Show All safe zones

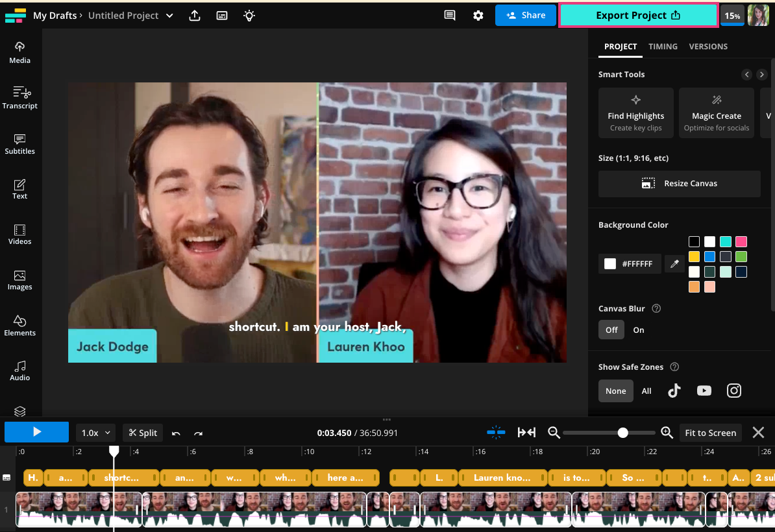point(646,391)
